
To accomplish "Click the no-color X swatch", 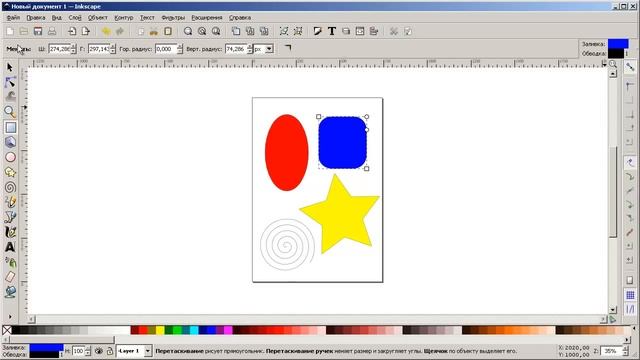I will pyautogui.click(x=7, y=330).
